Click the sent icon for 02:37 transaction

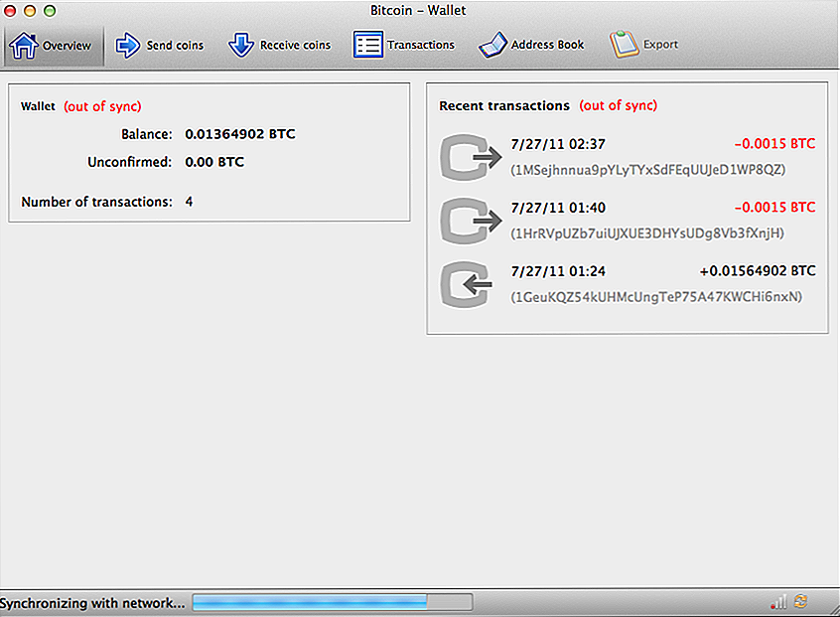[x=471, y=157]
